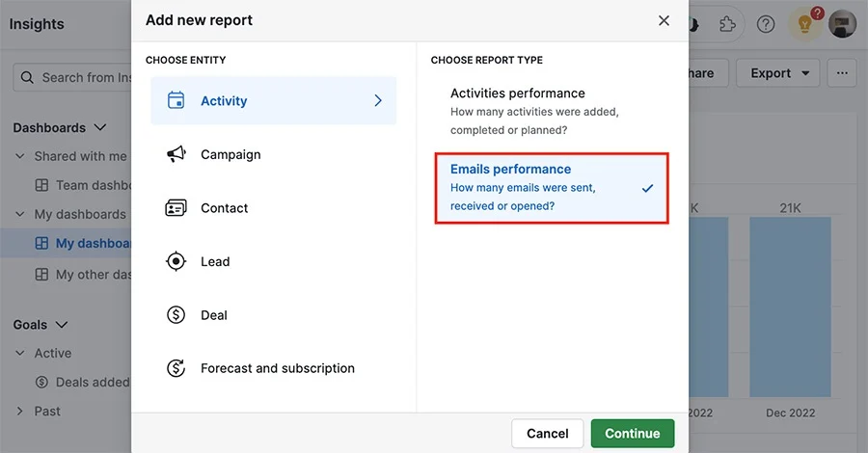The width and height of the screenshot is (868, 453).
Task: Choose the Deal dollar icon
Action: coord(176,315)
